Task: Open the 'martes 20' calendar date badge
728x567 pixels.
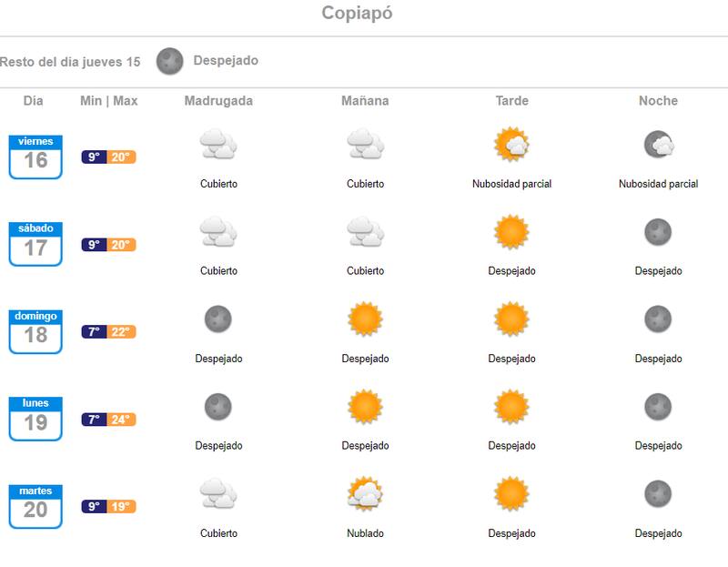Action: click(x=35, y=506)
